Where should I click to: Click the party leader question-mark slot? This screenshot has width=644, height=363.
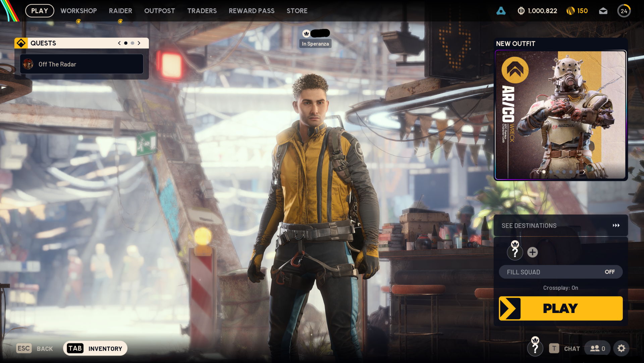pos(515,251)
